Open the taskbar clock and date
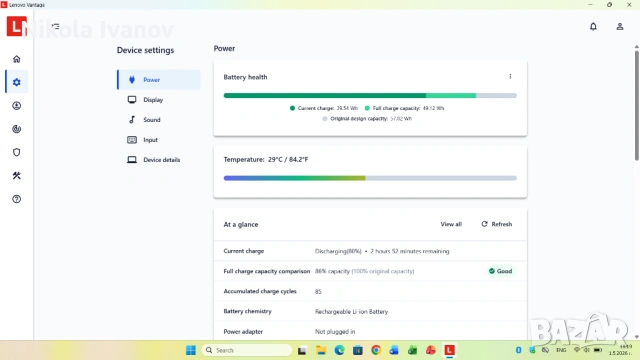Image resolution: width=640 pixels, height=360 pixels. coord(621,350)
